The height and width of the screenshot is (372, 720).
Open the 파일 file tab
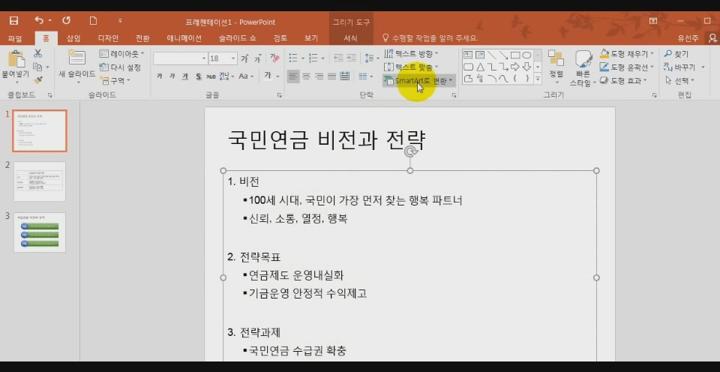(x=15, y=38)
